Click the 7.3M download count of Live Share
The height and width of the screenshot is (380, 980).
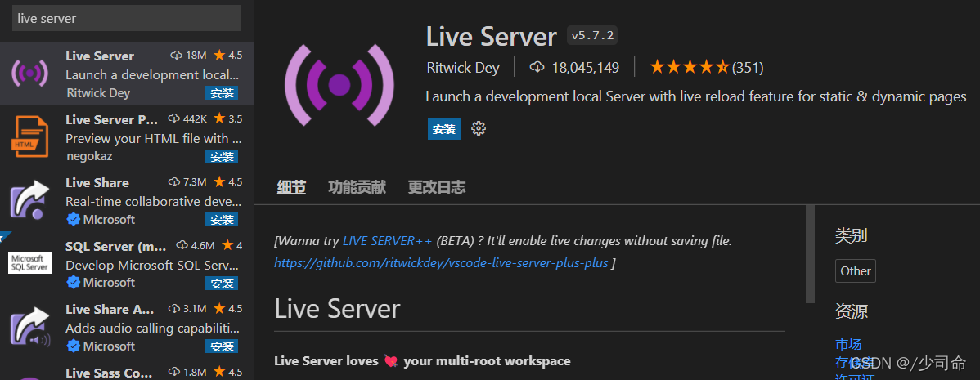point(187,182)
